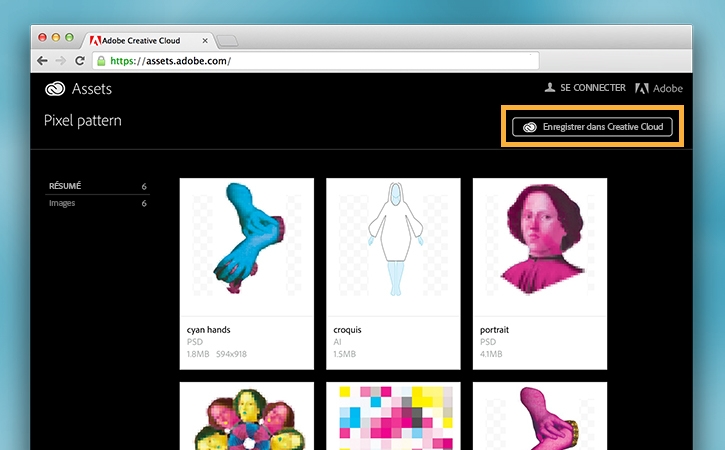Click the browser back arrow
Screen dimensions: 725x450
pos(42,61)
